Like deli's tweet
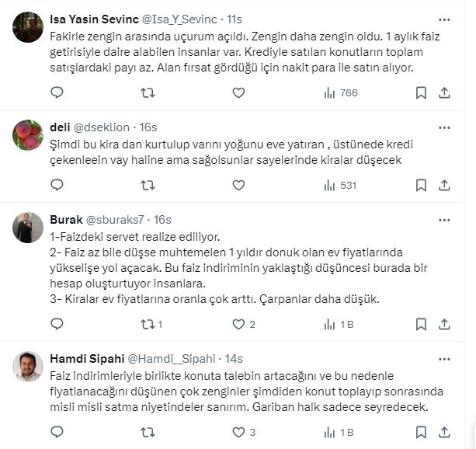 (238, 185)
